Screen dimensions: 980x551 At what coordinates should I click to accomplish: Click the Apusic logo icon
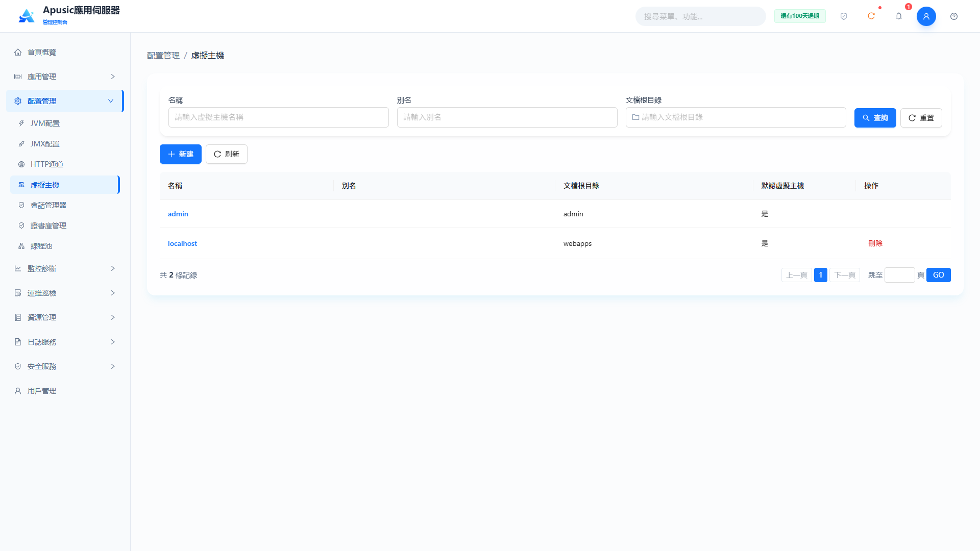[27, 16]
